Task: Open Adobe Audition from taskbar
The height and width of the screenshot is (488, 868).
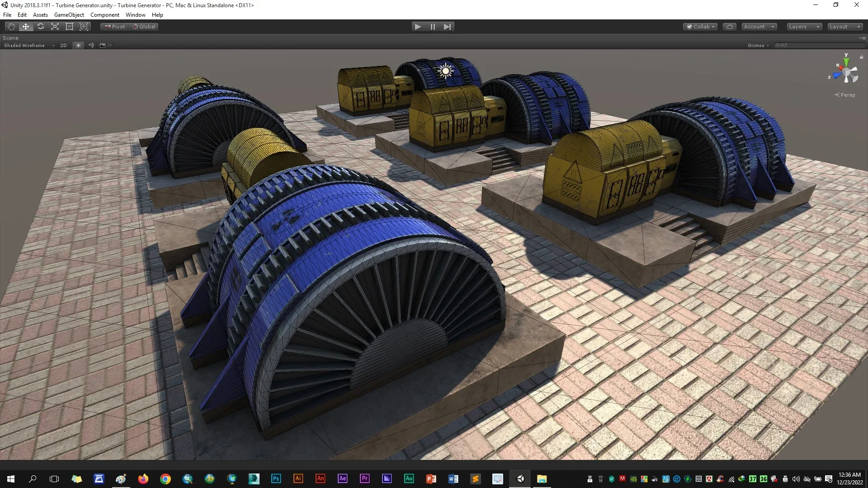Action: (409, 479)
